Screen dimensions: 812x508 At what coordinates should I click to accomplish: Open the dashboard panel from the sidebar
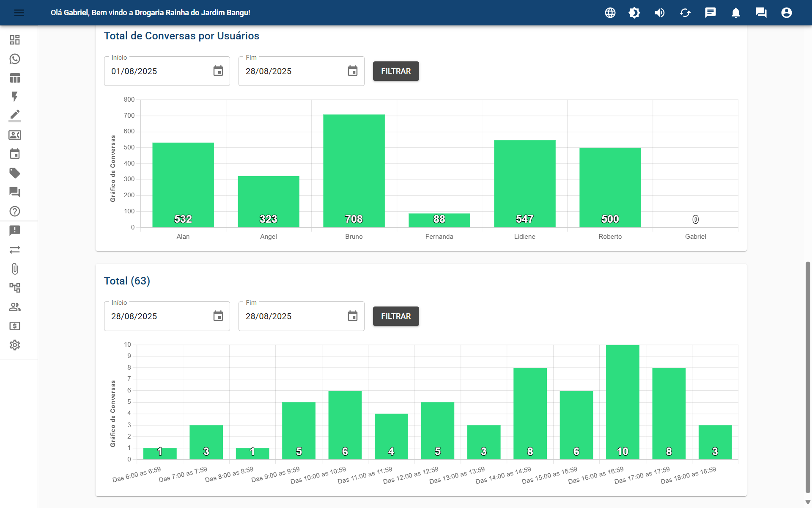(15, 39)
